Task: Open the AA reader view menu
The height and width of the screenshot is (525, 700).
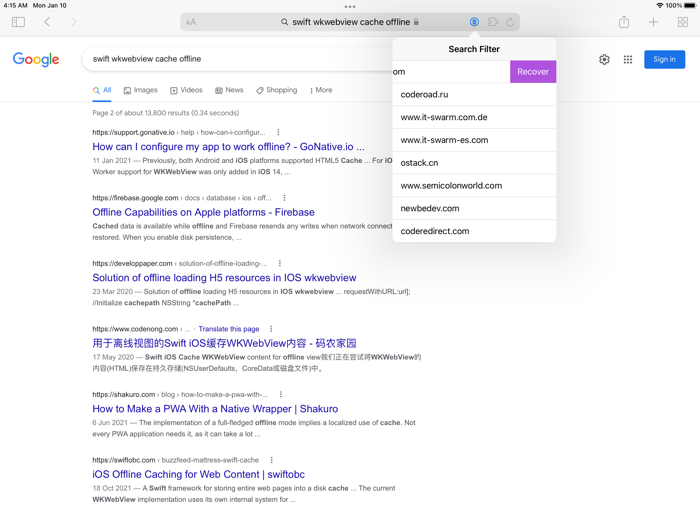Action: point(191,22)
